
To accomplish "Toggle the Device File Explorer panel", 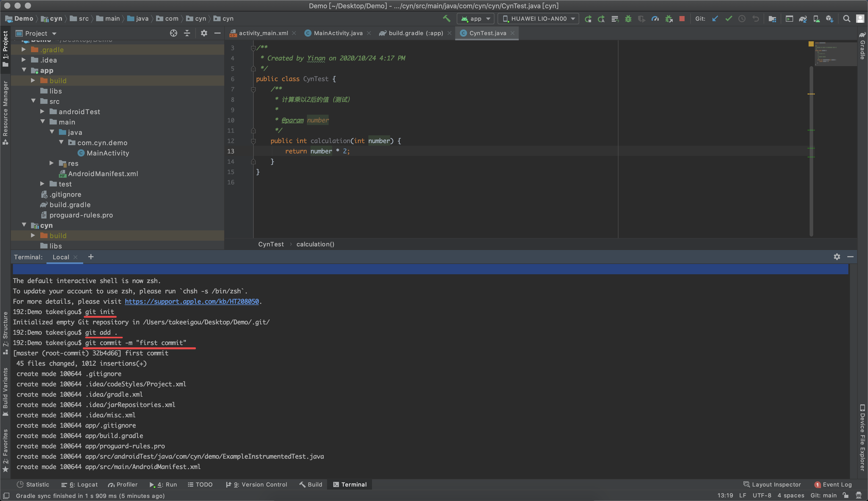I will click(x=863, y=437).
